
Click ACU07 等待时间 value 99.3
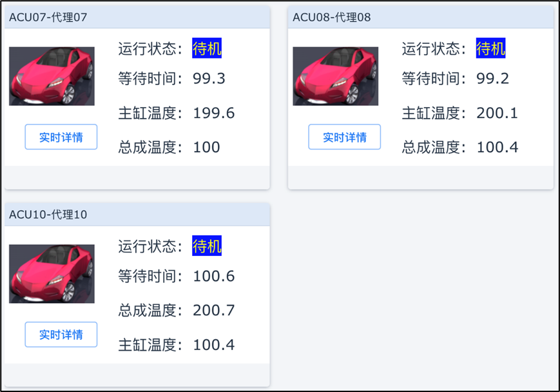209,79
